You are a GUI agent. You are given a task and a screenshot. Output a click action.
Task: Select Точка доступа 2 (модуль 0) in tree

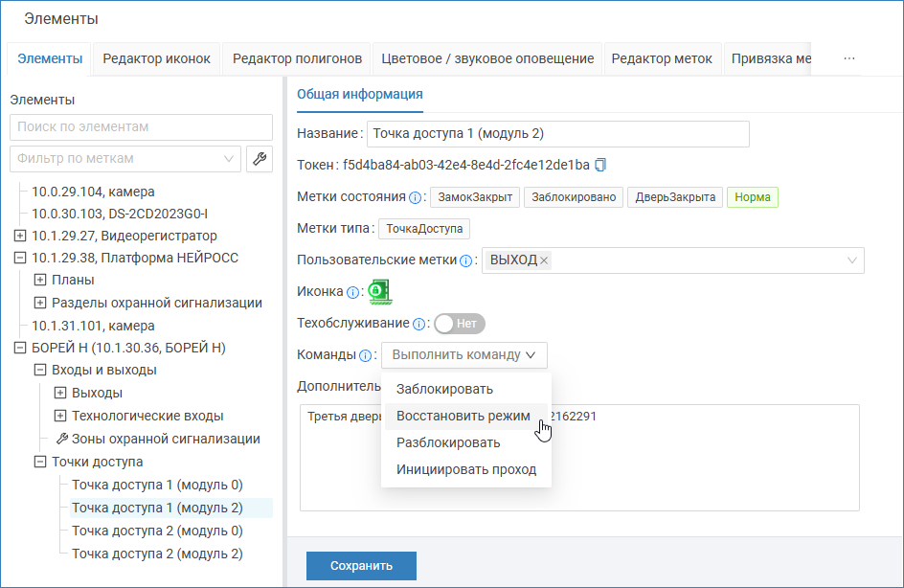157,531
